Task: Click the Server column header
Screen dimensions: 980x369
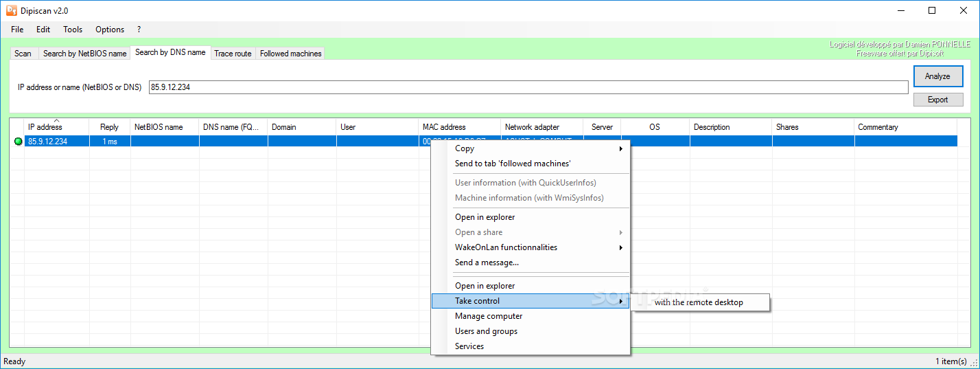Action: (x=602, y=127)
